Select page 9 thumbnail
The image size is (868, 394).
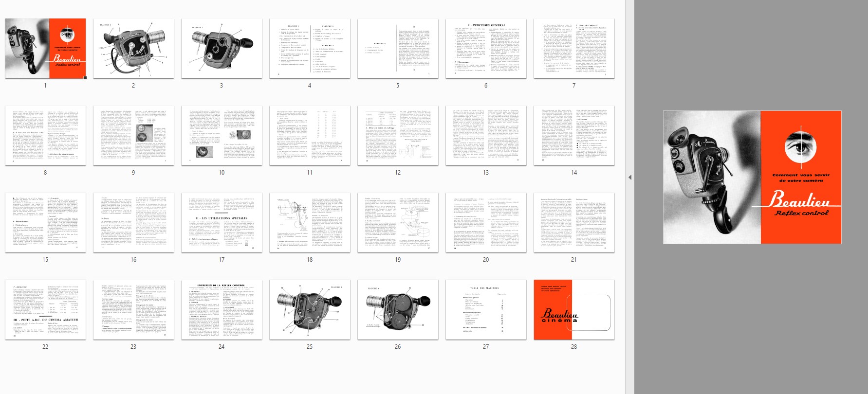[133, 136]
